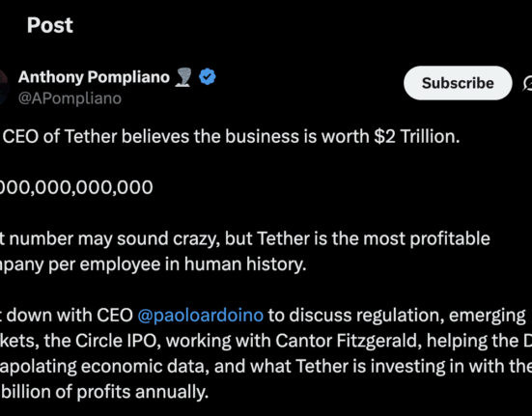
Task: Click the Subscribe button
Action: (x=458, y=83)
